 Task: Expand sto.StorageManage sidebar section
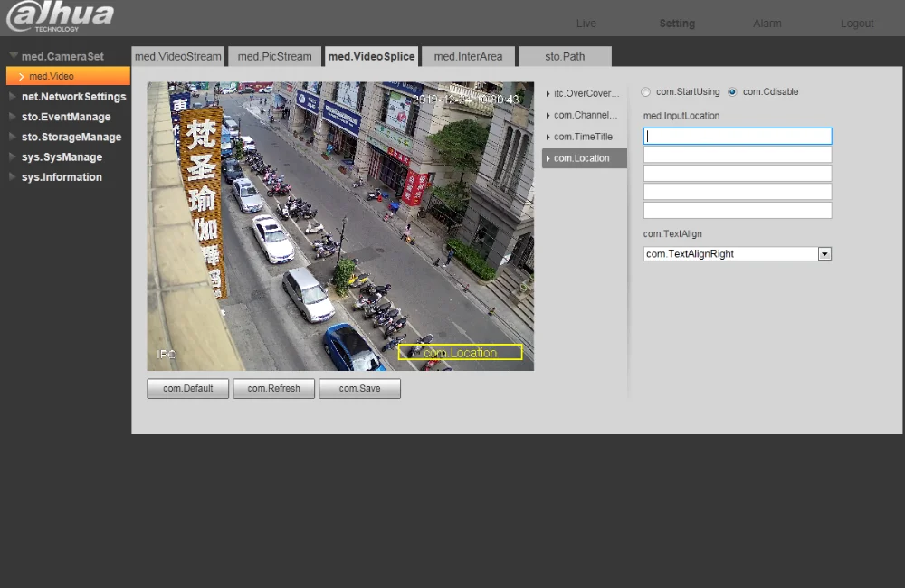71,137
